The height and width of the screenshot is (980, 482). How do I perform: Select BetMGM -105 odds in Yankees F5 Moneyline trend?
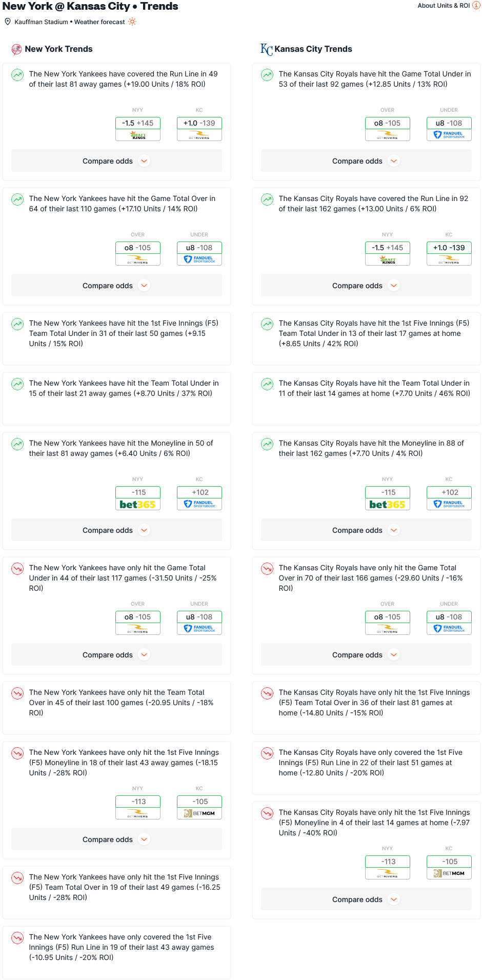[199, 807]
